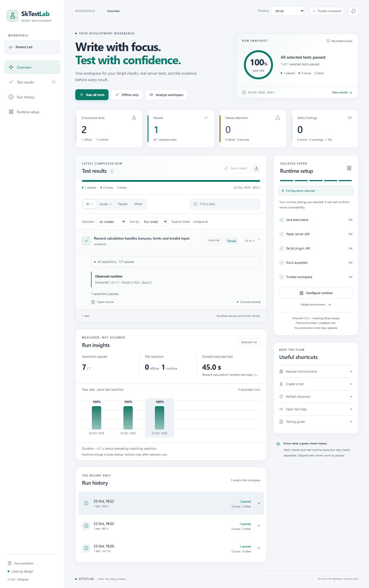369x588 pixels.
Task: Click Open source link under test
Action: click(x=103, y=302)
